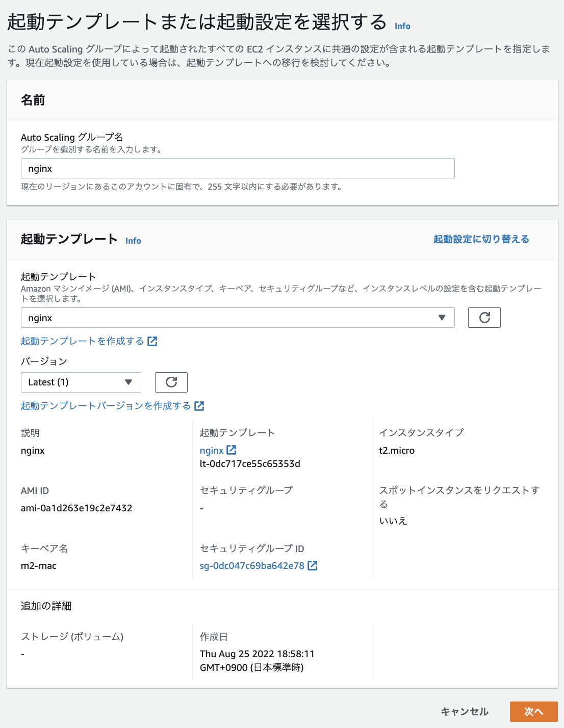The height and width of the screenshot is (728, 564).
Task: Open the Info link beside 起動テンプレート header
Action: [x=133, y=240]
